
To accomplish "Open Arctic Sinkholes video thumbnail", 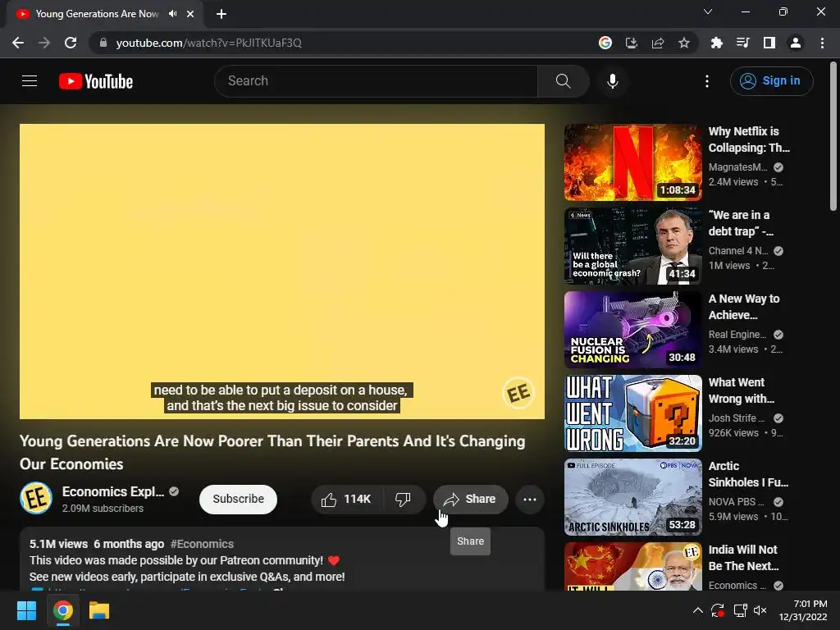I will click(x=632, y=497).
